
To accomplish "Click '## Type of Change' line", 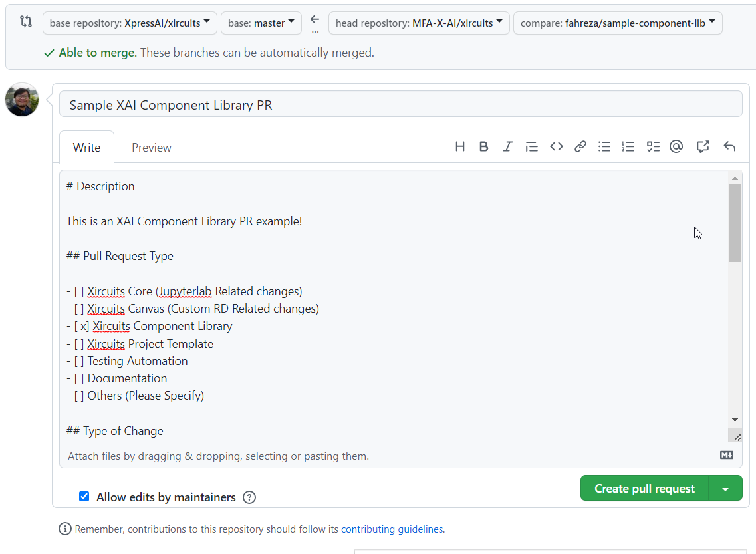I will click(115, 430).
